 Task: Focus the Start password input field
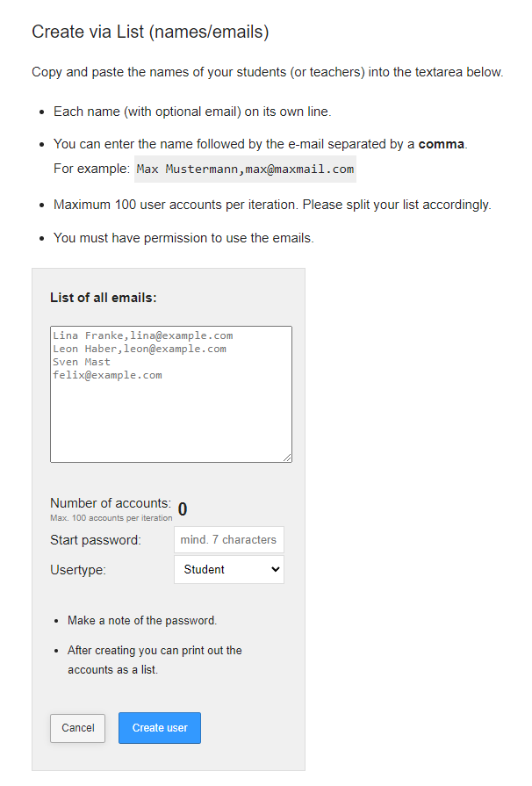229,539
